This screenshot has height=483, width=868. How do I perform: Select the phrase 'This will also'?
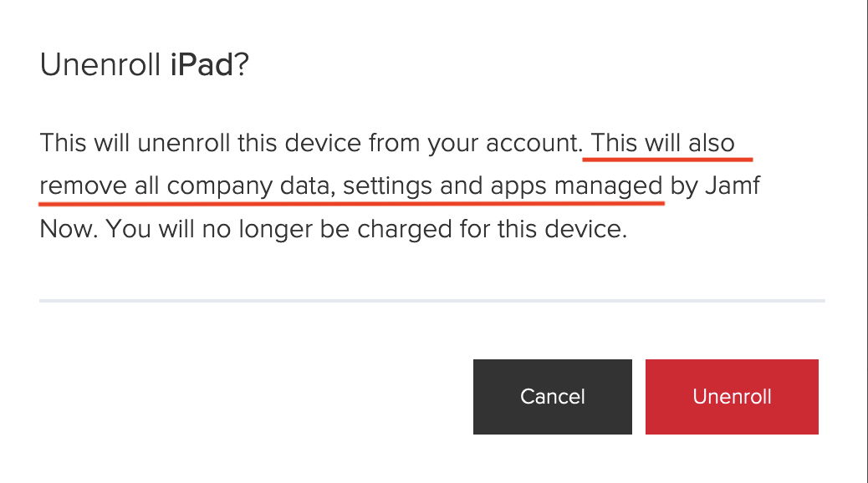click(663, 142)
